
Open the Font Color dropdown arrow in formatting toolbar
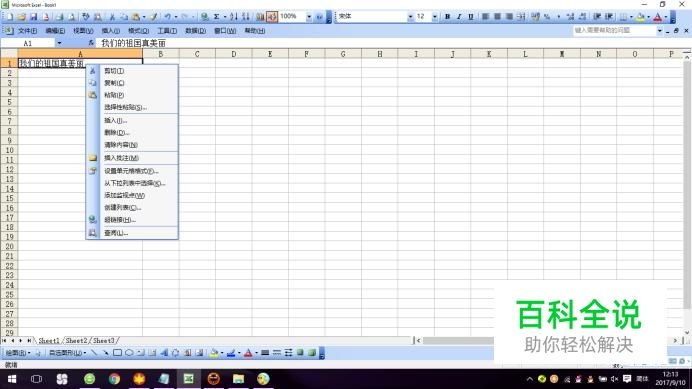click(x=666, y=17)
